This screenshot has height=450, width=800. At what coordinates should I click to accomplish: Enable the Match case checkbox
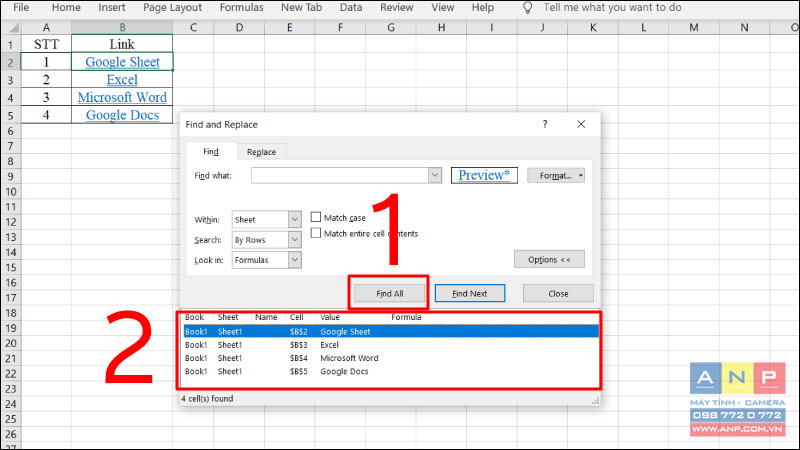coord(316,217)
